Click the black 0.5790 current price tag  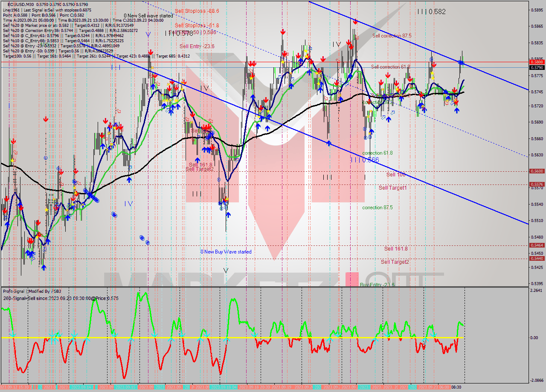[x=537, y=67]
